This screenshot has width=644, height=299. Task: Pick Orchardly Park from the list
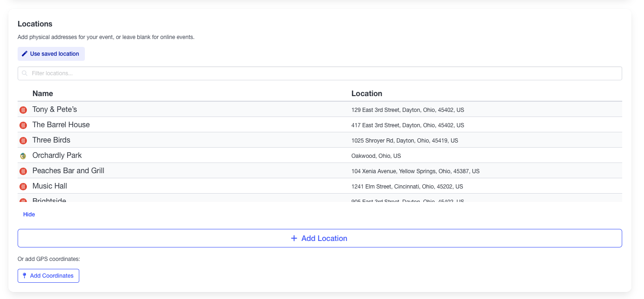point(57,156)
